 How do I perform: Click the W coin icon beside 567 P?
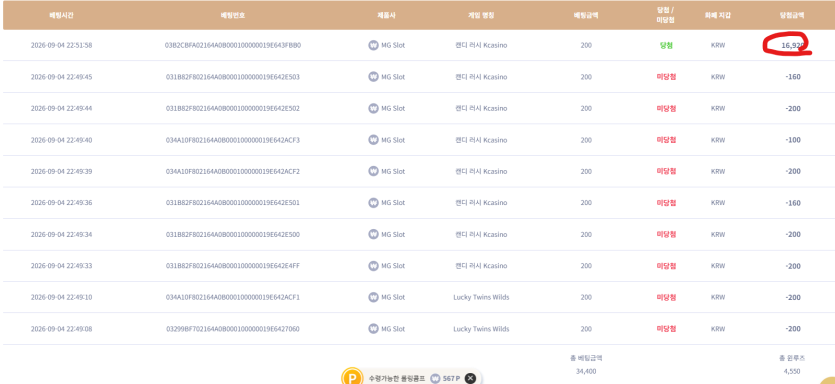pos(435,378)
